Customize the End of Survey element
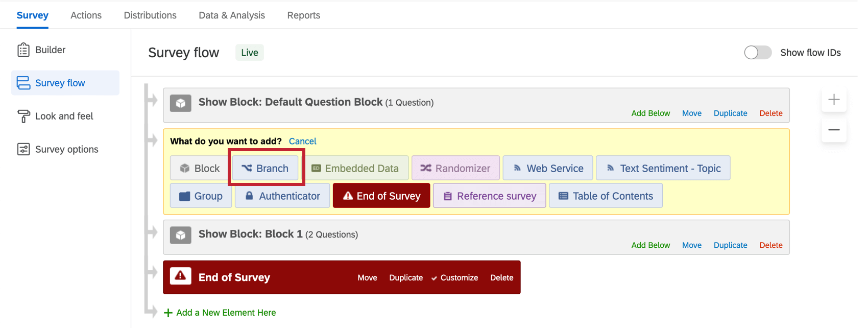Viewport: 868px width, 328px height. [459, 278]
